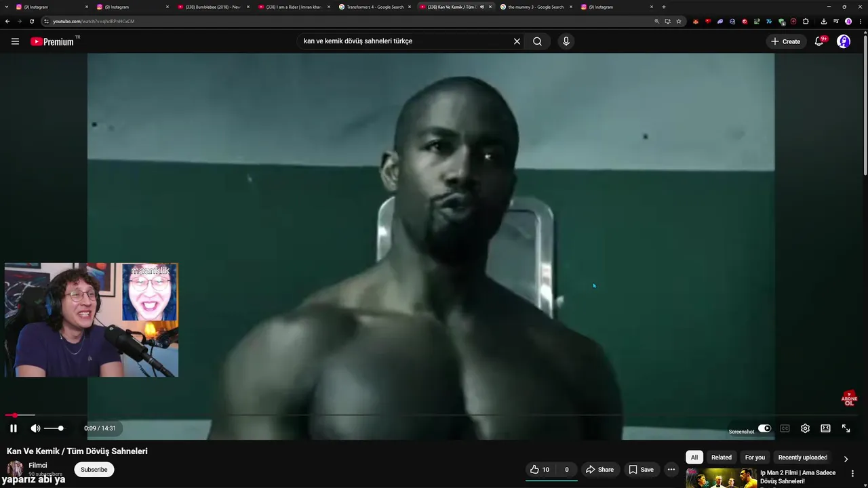Bookmark this page with star icon

click(x=679, y=21)
